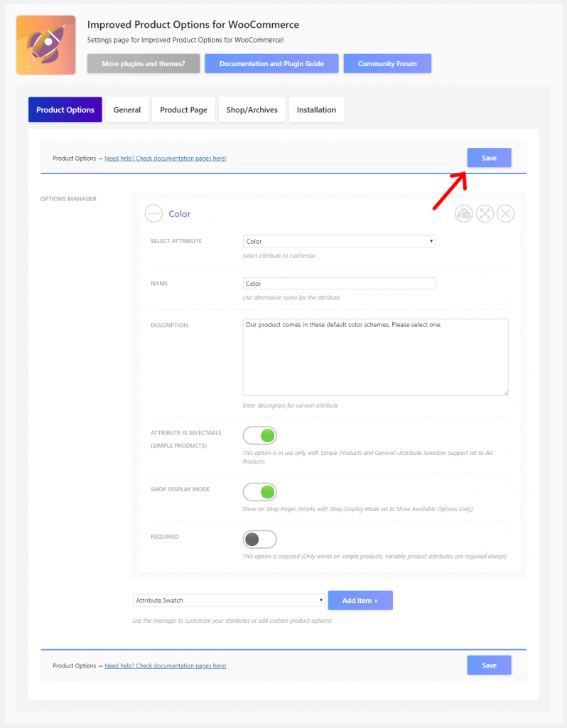This screenshot has width=567, height=728.
Task: Go to the Shop/Archives tab
Action: coord(252,109)
